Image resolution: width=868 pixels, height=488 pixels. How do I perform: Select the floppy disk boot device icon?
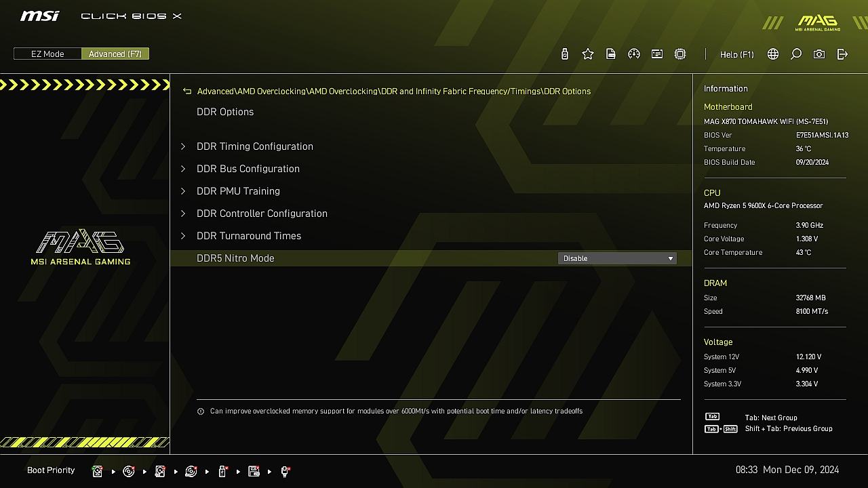coord(254,471)
